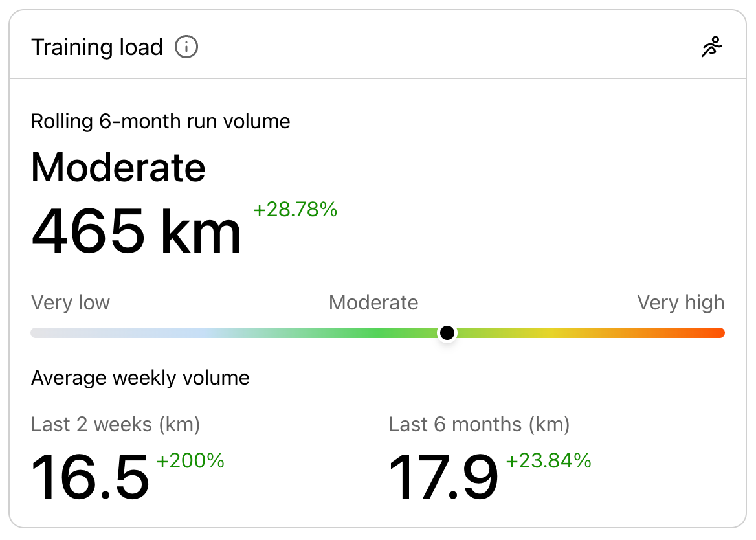756x540 pixels.
Task: Click the Average weekly volume heading
Action: (x=140, y=377)
